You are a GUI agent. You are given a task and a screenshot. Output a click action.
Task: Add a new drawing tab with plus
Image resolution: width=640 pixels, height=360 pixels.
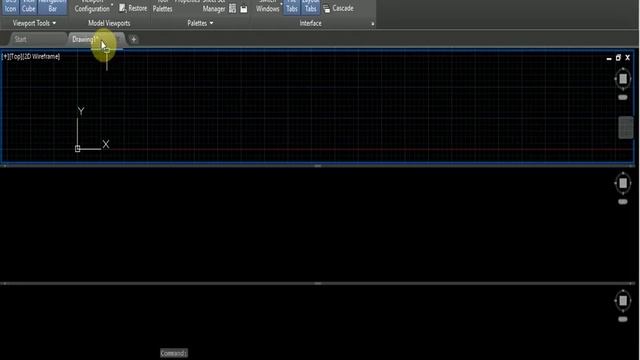[133, 40]
